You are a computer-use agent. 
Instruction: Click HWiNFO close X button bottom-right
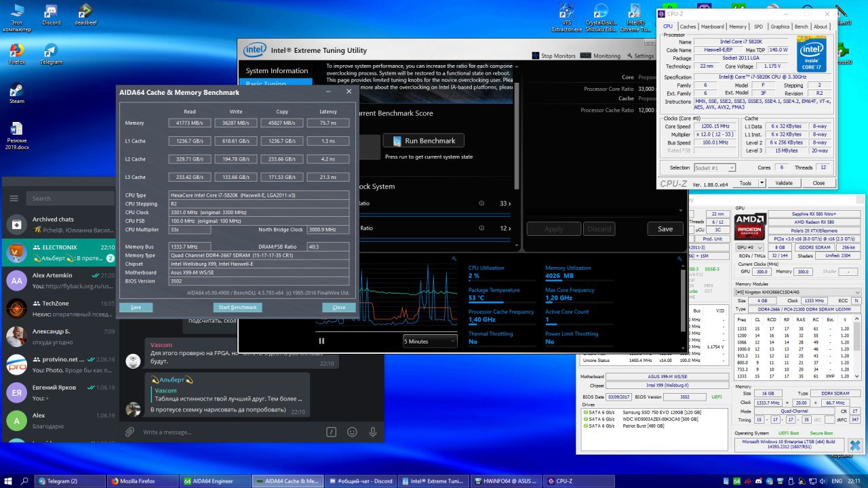click(x=855, y=445)
